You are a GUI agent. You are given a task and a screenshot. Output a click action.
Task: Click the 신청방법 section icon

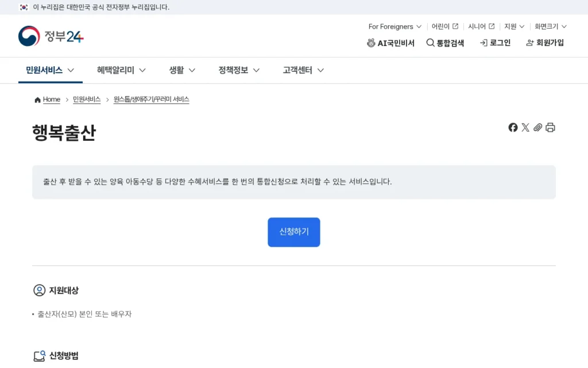click(x=40, y=355)
